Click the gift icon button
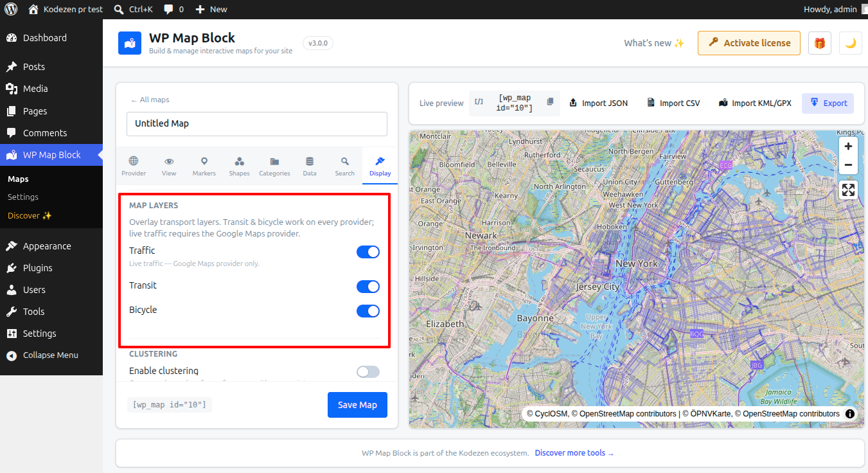 [820, 43]
